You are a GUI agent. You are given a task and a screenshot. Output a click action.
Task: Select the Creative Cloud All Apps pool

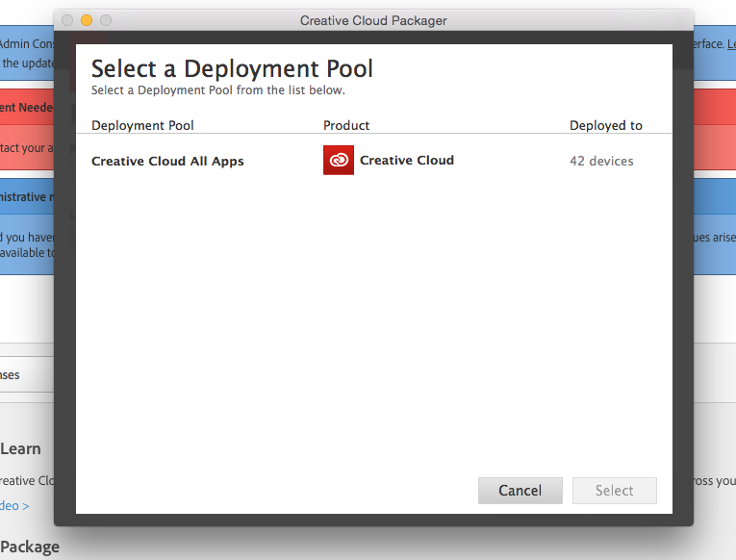click(167, 162)
